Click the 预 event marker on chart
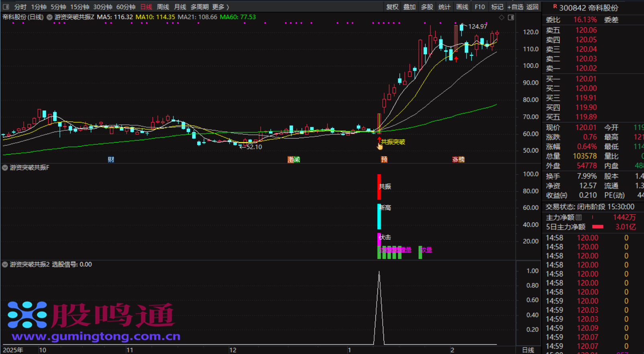The width and height of the screenshot is (644, 354). coord(384,159)
